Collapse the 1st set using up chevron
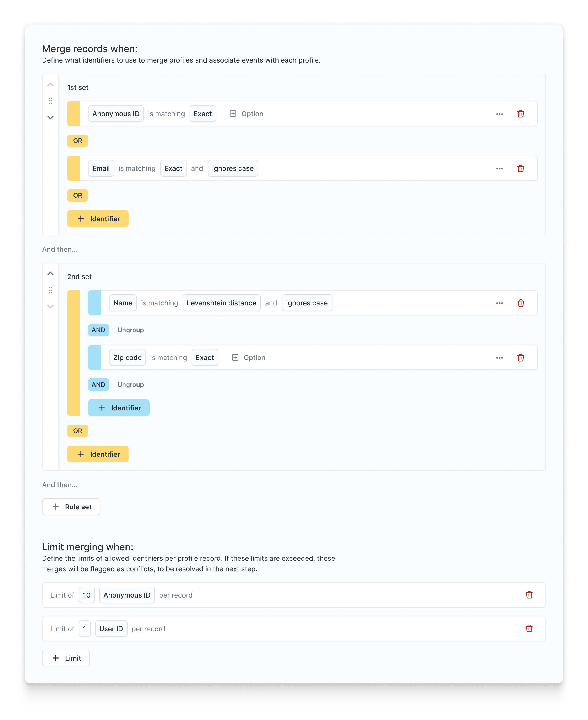588x720 pixels. pos(51,84)
